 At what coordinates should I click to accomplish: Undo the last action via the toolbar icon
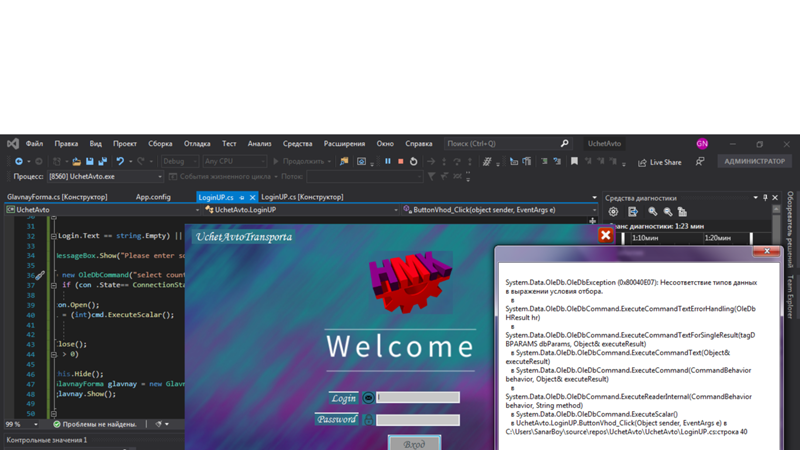[120, 161]
